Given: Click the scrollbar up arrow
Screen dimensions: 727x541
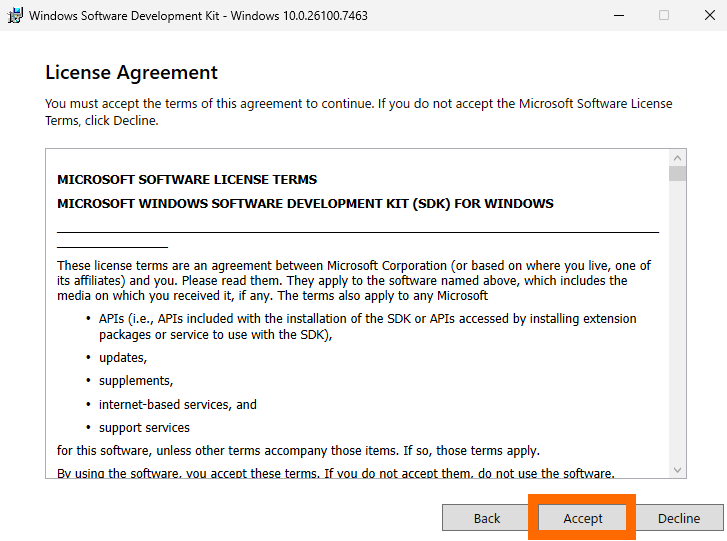Looking at the screenshot, I should tap(678, 158).
